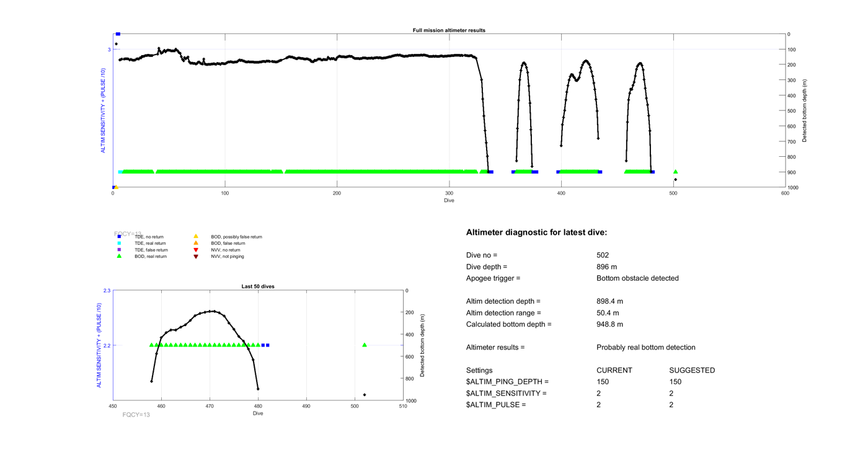Select 'Bottom obstacle detected' text
Viewport: 868px width, 450px height.
point(637,278)
